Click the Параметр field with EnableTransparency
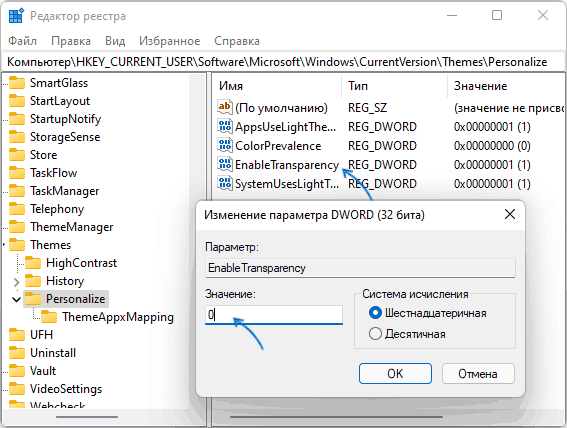Image resolution: width=567 pixels, height=428 pixels. coord(360,268)
